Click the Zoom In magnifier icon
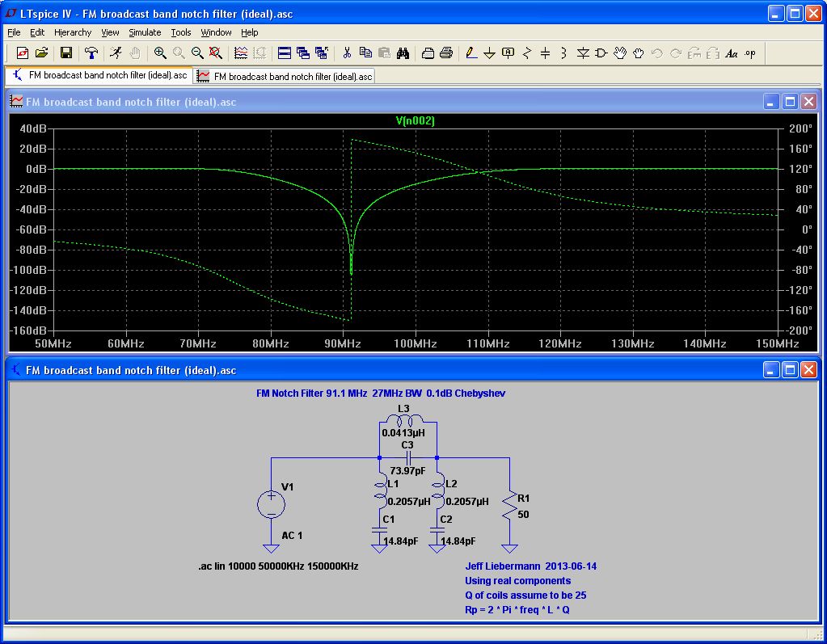Screen dimensions: 827x644 point(160,53)
